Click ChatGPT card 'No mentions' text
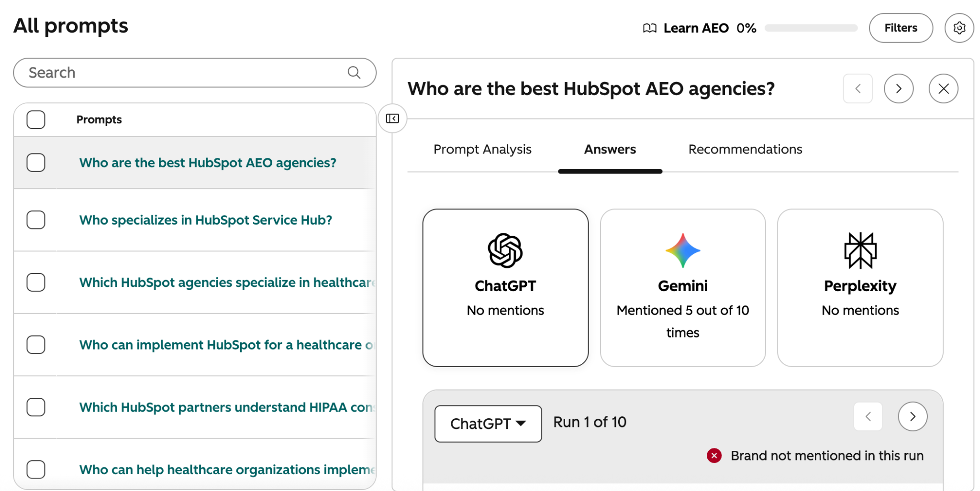980x491 pixels. 505,310
